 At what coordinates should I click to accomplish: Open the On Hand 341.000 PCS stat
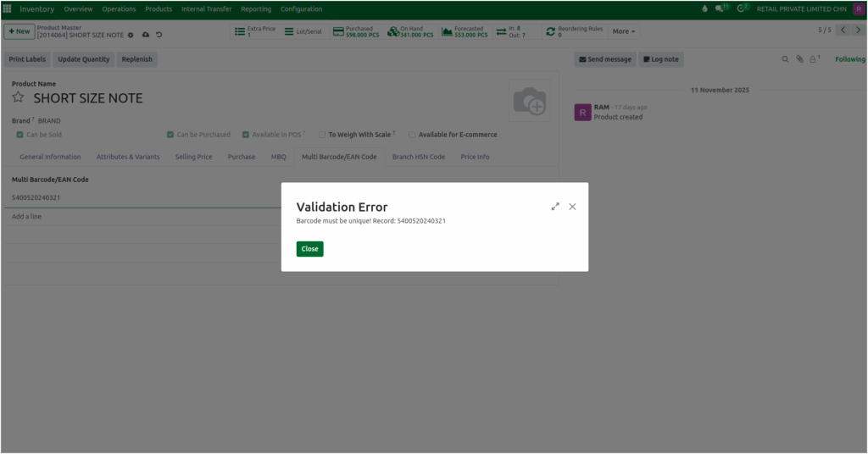tap(410, 31)
